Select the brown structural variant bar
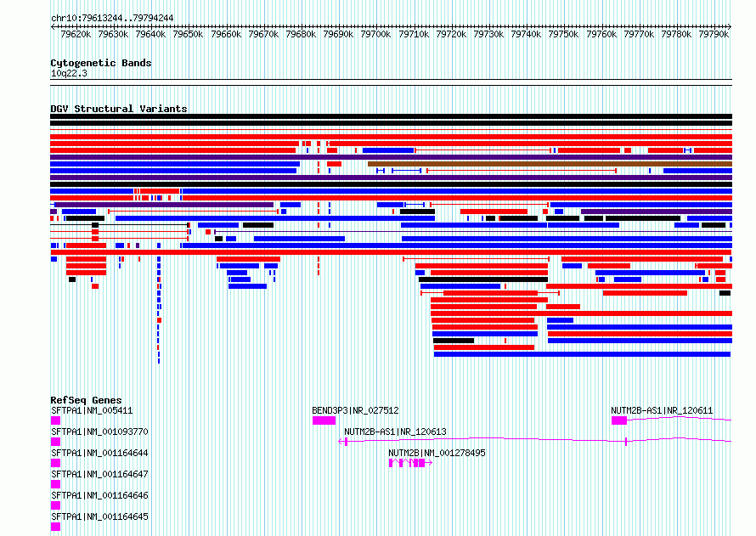756x536 pixels. 550,164
